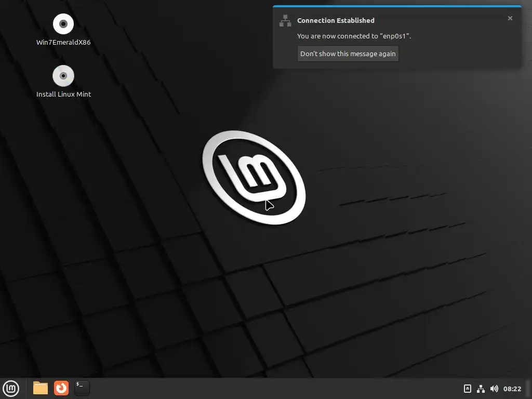Dismiss the Connection Established notification
The image size is (532, 399).
pos(510,18)
